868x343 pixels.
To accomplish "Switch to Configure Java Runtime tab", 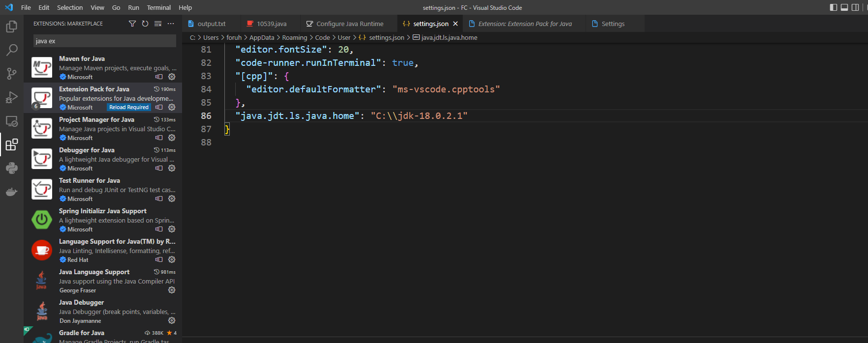I will pyautogui.click(x=349, y=24).
